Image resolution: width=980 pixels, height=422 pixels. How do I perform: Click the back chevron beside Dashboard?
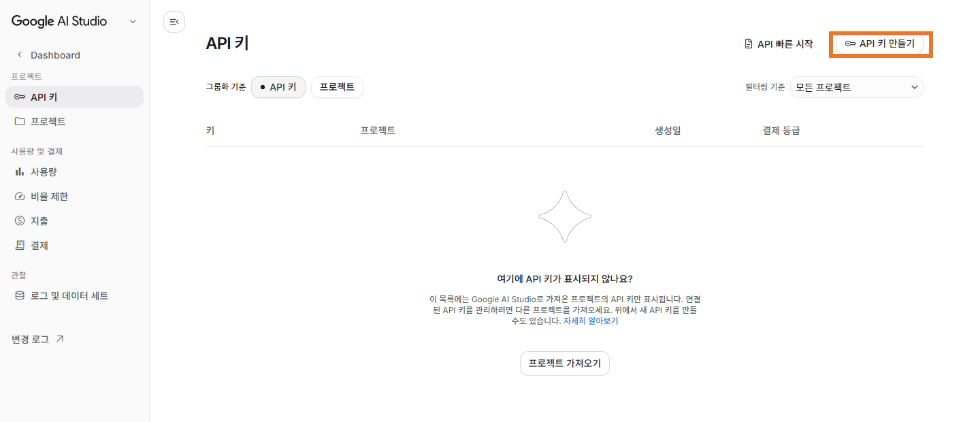[x=20, y=54]
